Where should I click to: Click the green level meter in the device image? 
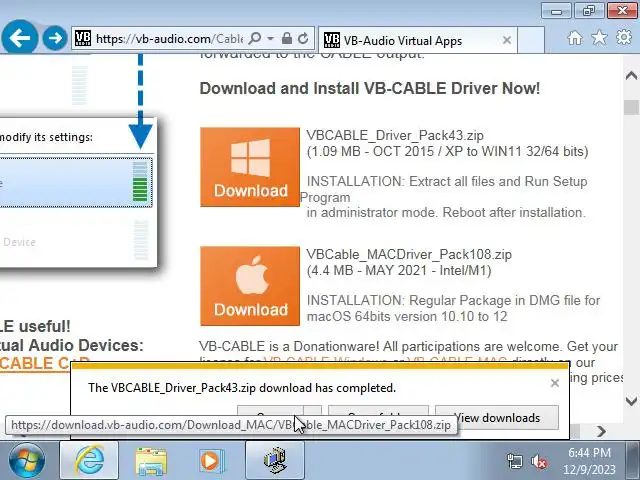coord(140,182)
